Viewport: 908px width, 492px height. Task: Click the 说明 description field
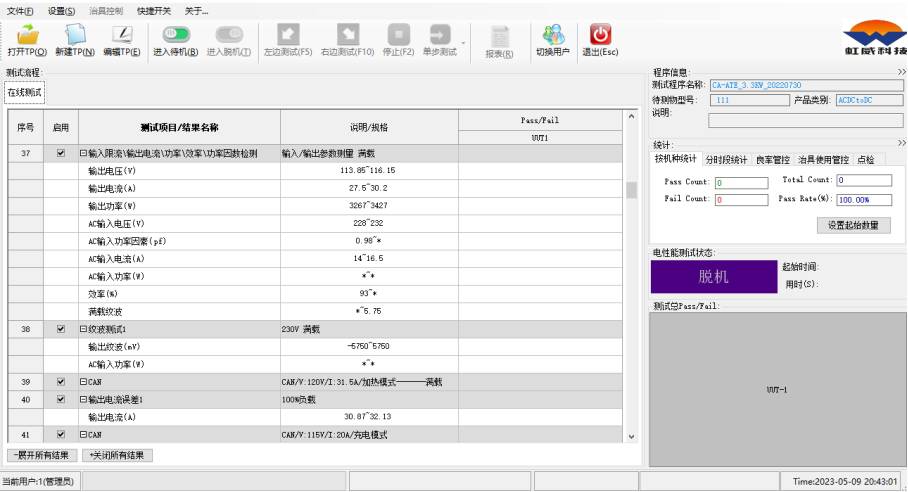(x=806, y=120)
